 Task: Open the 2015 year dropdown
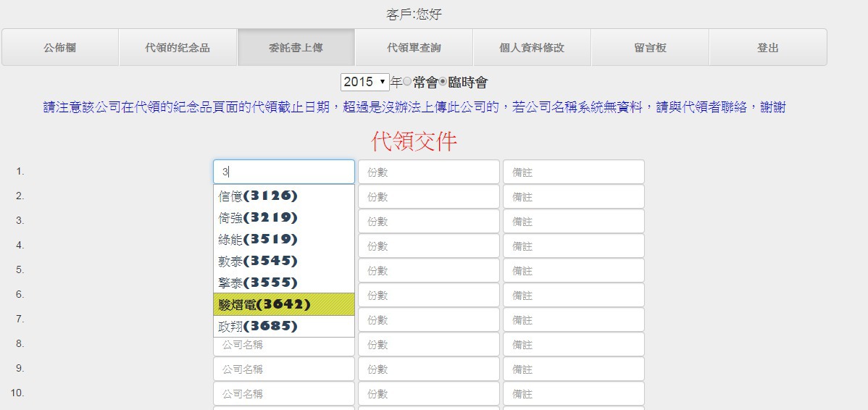[x=364, y=83]
